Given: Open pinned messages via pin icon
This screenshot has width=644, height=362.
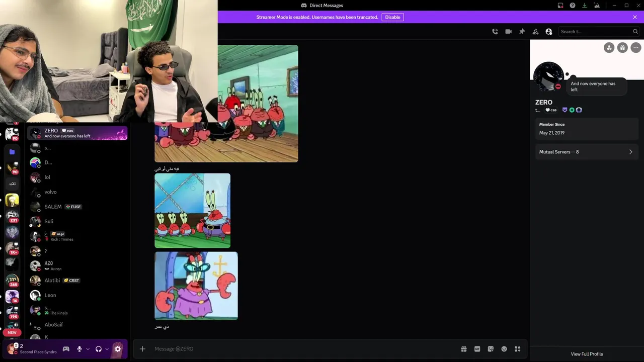Looking at the screenshot, I should [522, 31].
